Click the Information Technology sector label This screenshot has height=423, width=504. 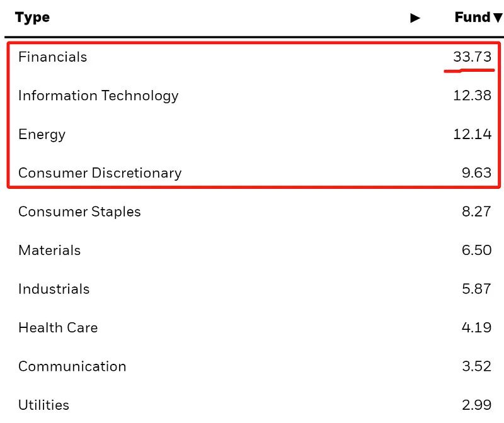98,96
